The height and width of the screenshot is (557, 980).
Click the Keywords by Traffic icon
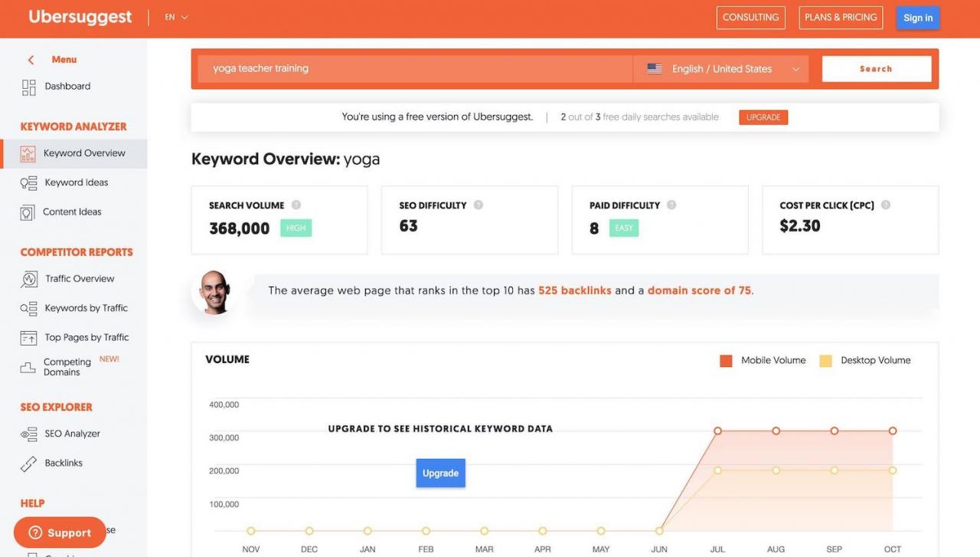pos(28,308)
